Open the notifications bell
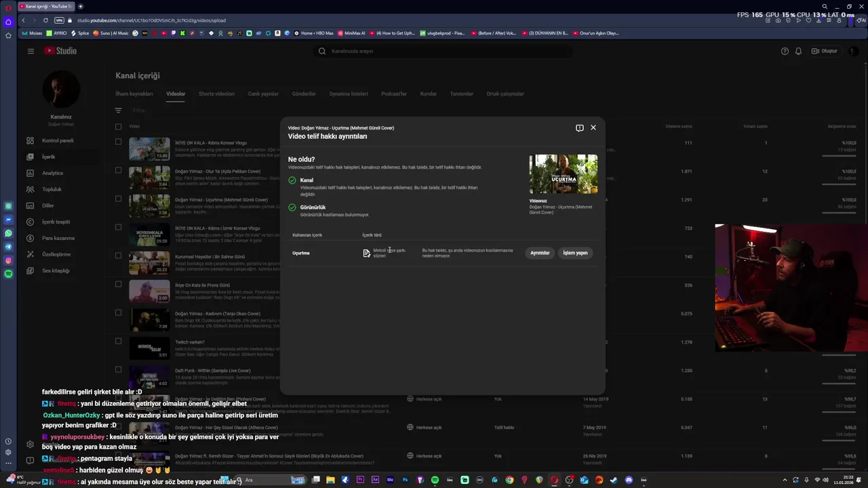 798,51
